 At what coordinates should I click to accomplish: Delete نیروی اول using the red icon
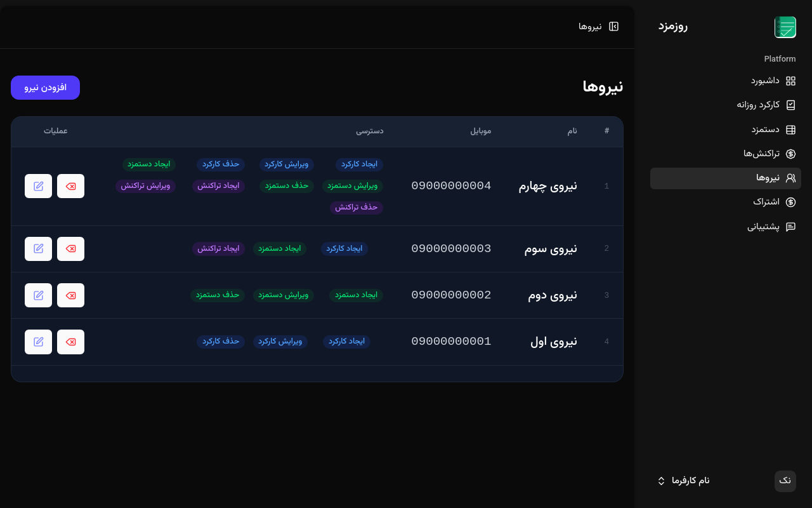click(x=70, y=342)
